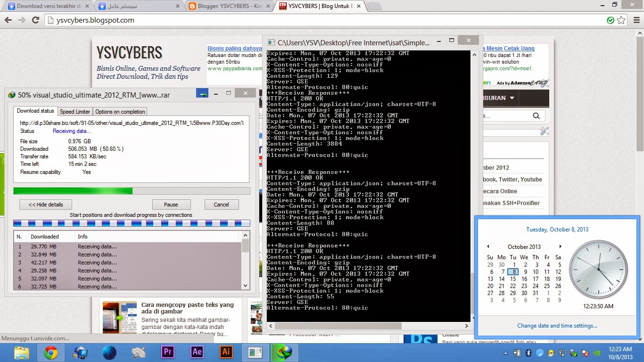Click the IDM download window title icon

(12, 95)
